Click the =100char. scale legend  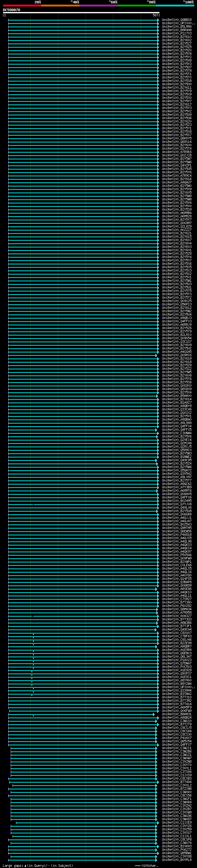(146, 866)
